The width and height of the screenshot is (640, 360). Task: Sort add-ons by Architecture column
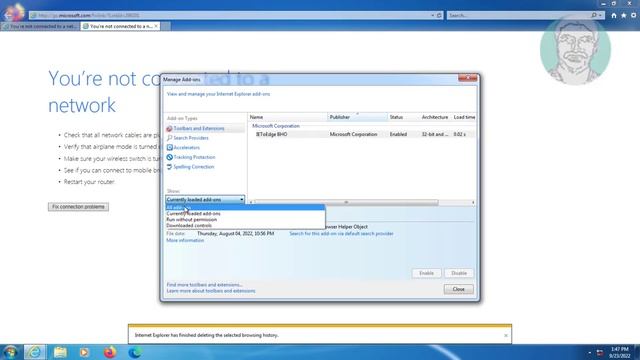coord(435,117)
